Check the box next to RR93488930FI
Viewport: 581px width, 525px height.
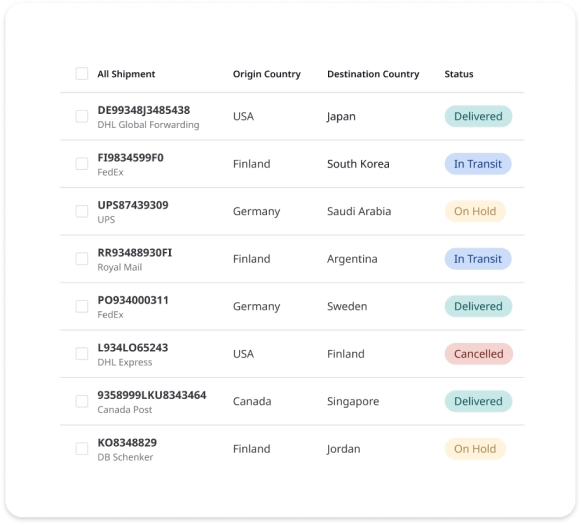(82, 259)
